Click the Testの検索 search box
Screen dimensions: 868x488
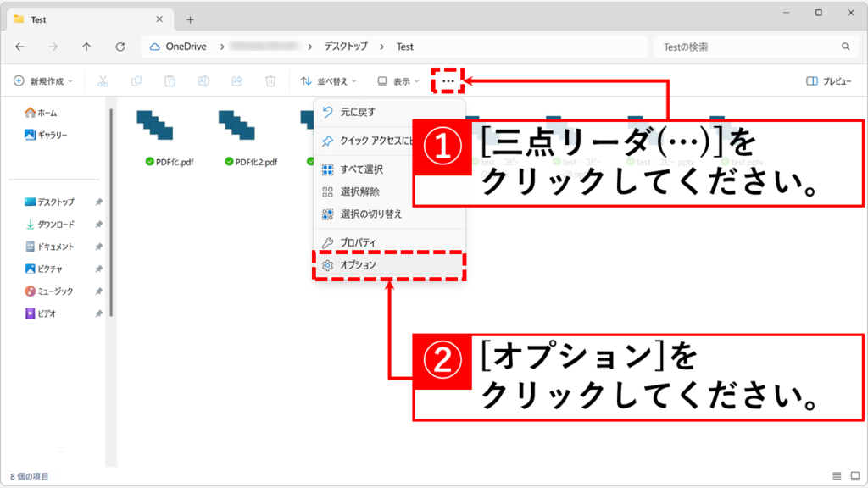(754, 47)
